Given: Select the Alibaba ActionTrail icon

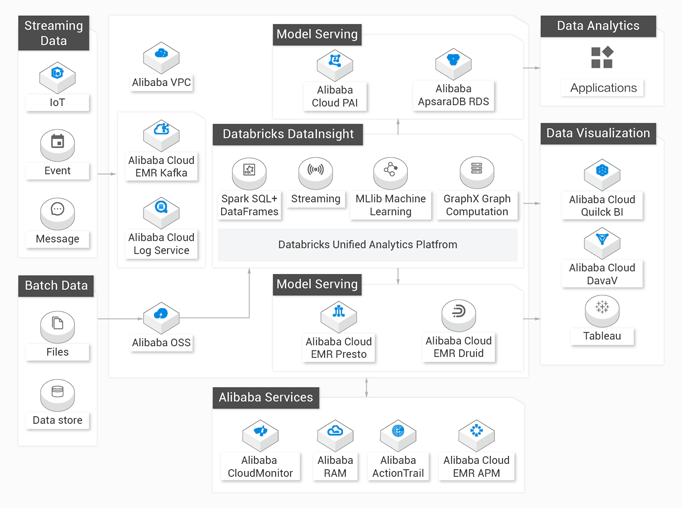Looking at the screenshot, I should [398, 435].
